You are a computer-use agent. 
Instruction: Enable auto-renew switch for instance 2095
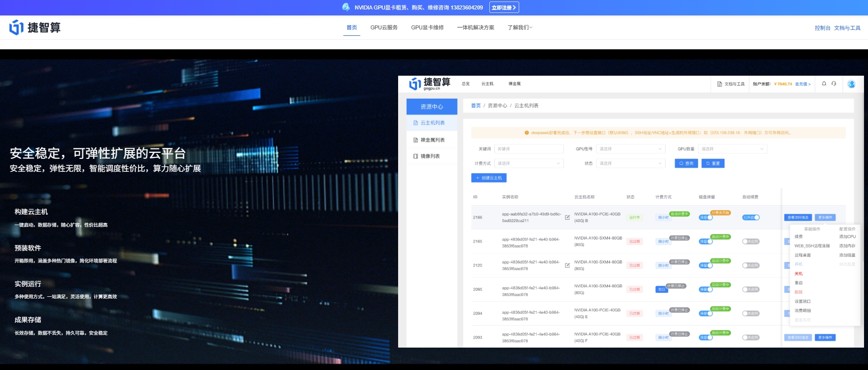click(751, 289)
